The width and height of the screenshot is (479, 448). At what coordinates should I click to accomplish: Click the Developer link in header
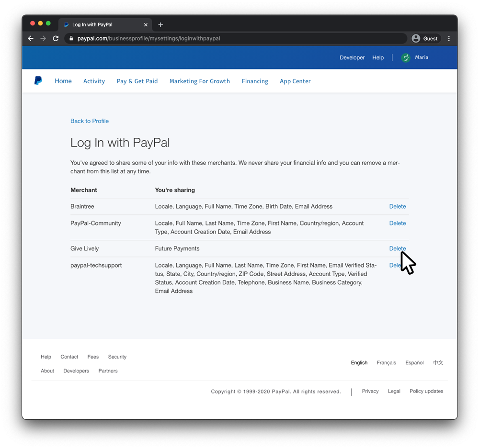352,57
